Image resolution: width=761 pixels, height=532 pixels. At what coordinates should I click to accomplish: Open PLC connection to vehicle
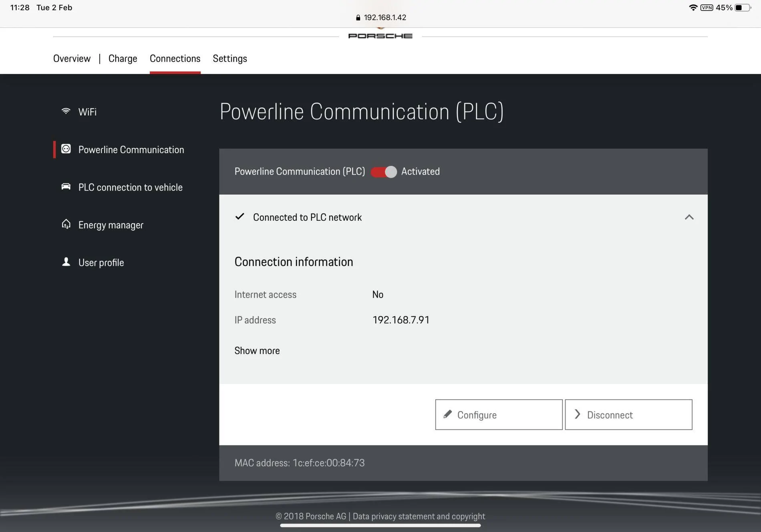click(x=130, y=187)
